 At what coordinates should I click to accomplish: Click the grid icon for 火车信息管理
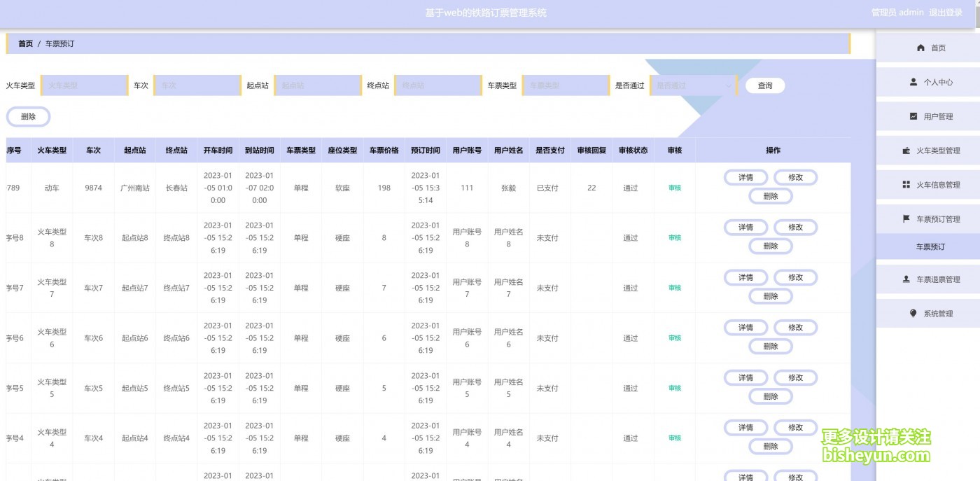(x=906, y=185)
